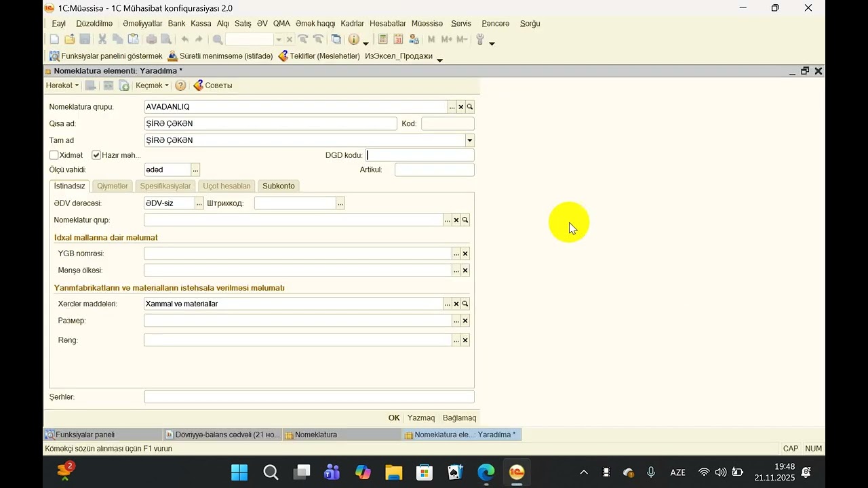Open the calculator icon
868x488 pixels.
point(383,39)
